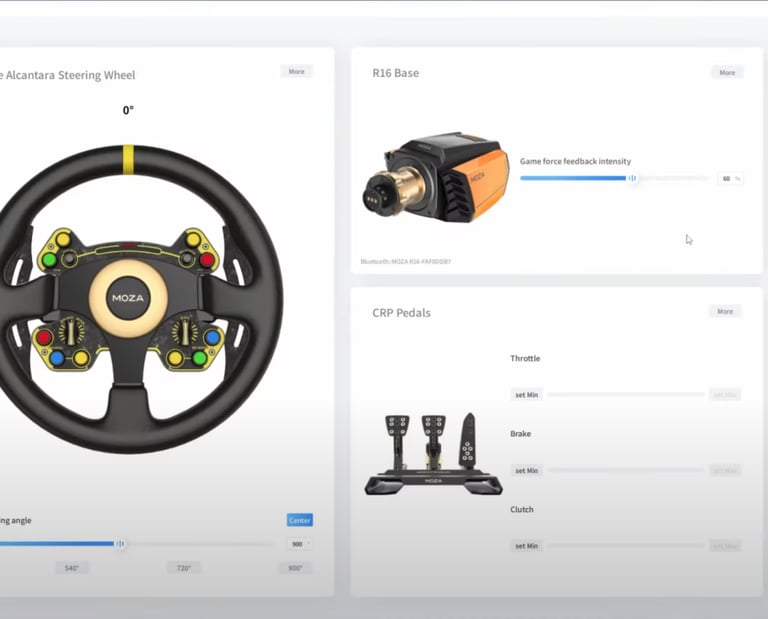The height and width of the screenshot is (619, 768).
Task: Click the "R16 Base" panel title
Action: click(x=396, y=73)
